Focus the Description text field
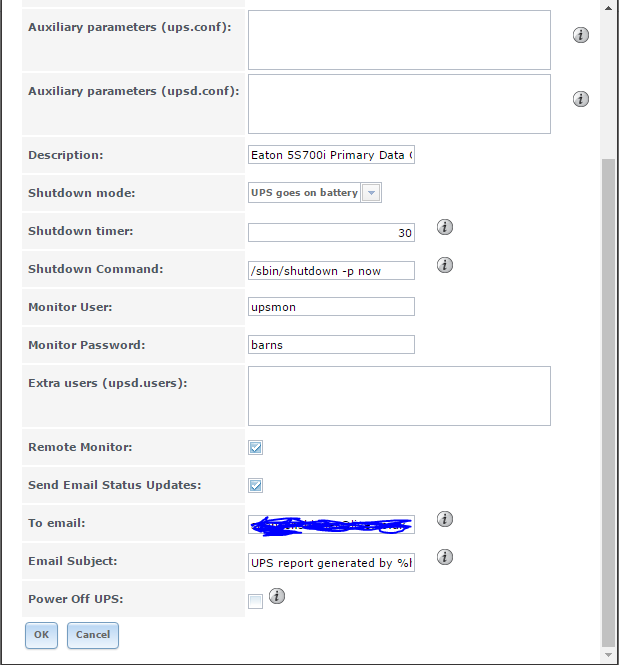619x665 pixels. pos(331,155)
